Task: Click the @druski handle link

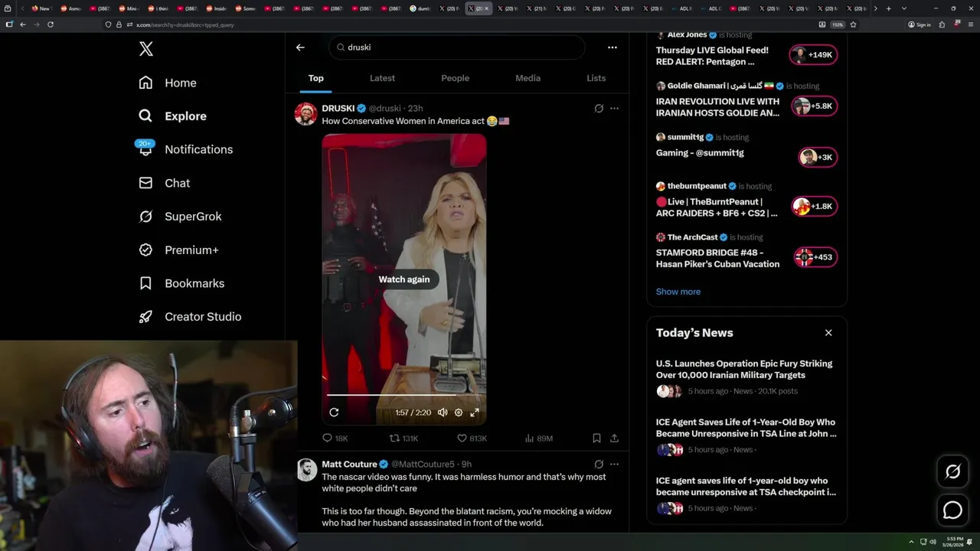Action: click(385, 109)
